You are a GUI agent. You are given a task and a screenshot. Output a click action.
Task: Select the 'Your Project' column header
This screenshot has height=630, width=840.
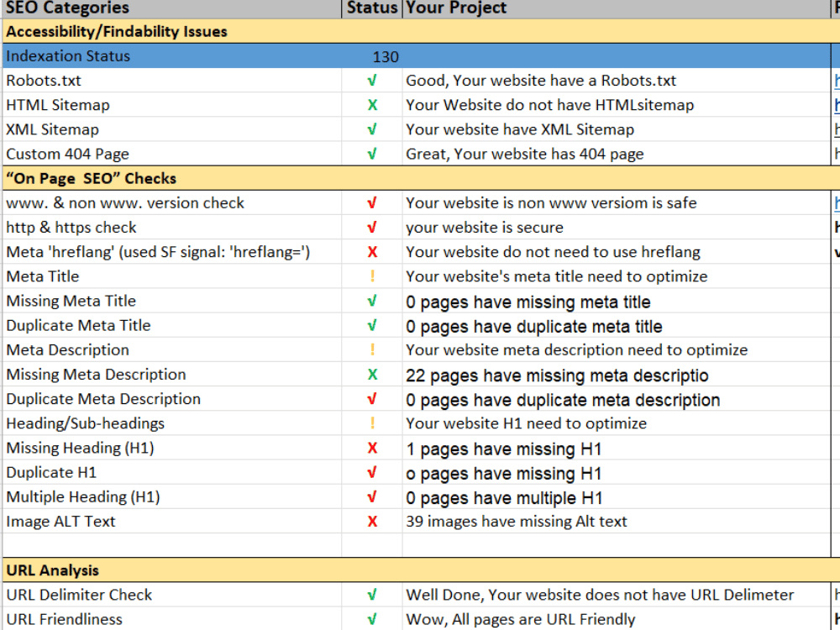[616, 8]
